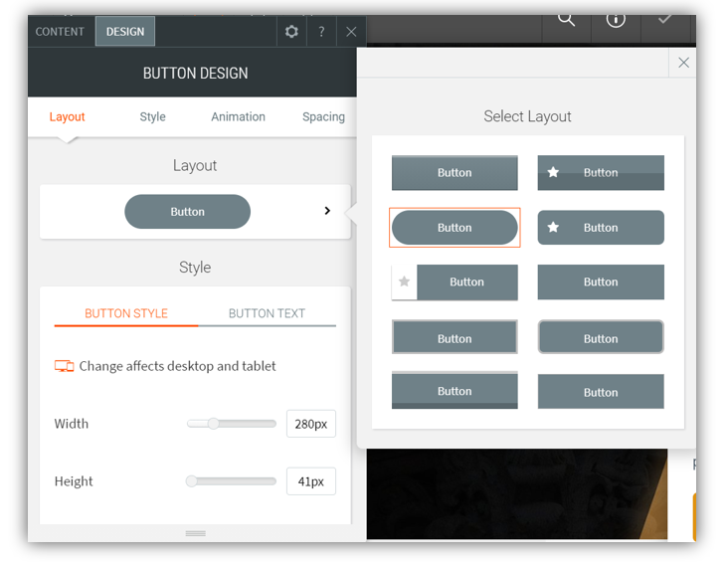Switch to the CONTENT tab
Screen dimensions: 728x563
[x=61, y=32]
